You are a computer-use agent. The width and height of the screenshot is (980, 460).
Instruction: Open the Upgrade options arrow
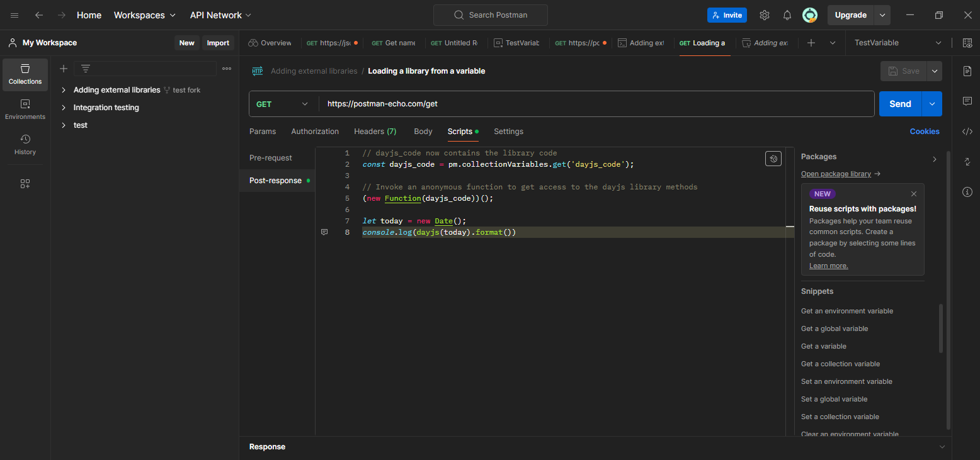(882, 15)
